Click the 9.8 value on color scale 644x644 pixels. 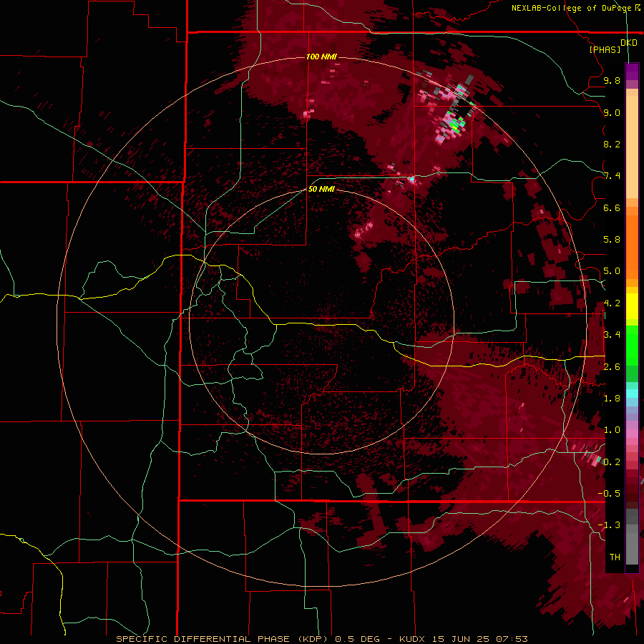click(x=612, y=80)
